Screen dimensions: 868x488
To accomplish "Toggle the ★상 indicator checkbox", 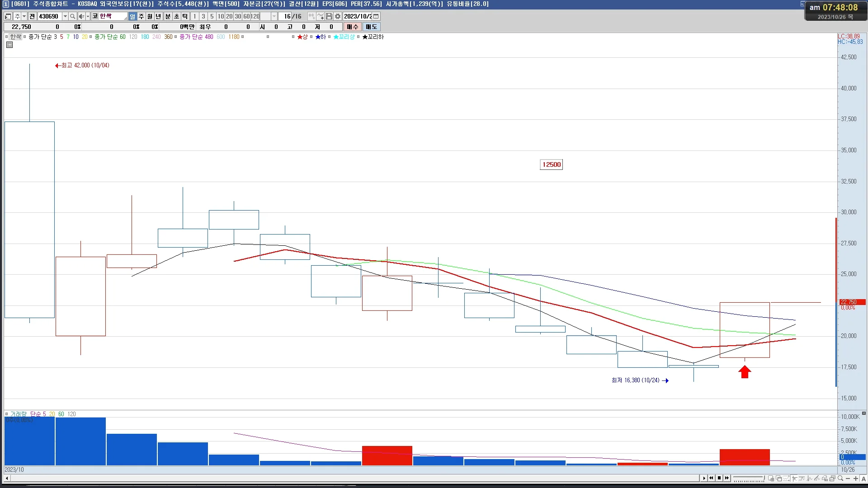I will (293, 37).
